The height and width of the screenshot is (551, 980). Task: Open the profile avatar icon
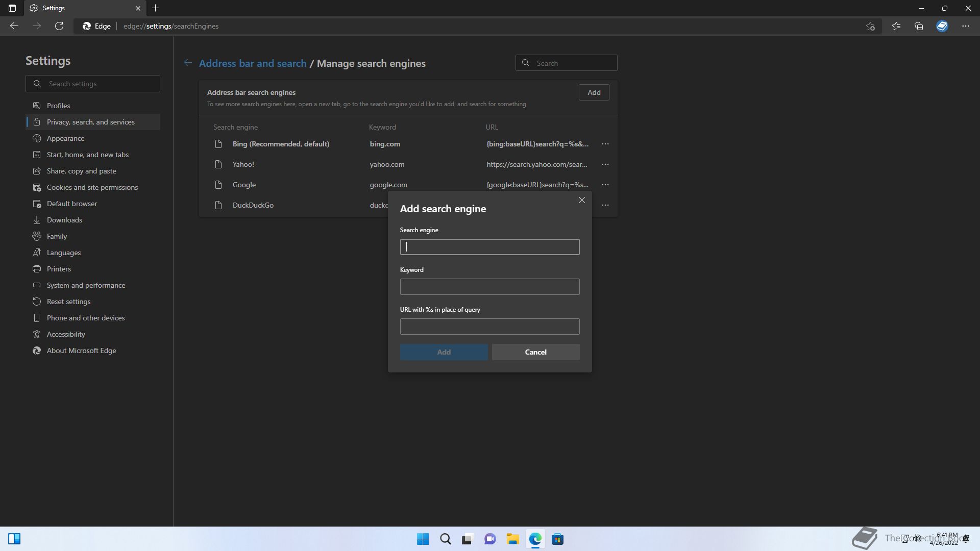click(942, 26)
